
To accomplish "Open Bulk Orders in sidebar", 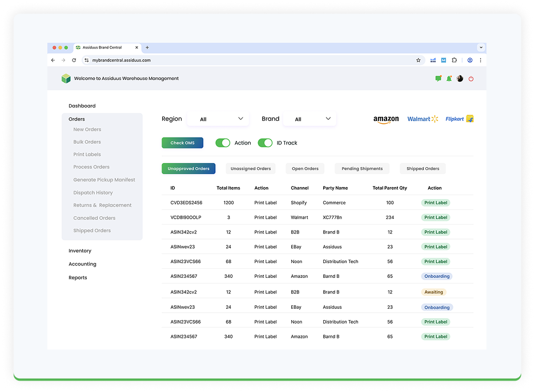I will coord(87,142).
